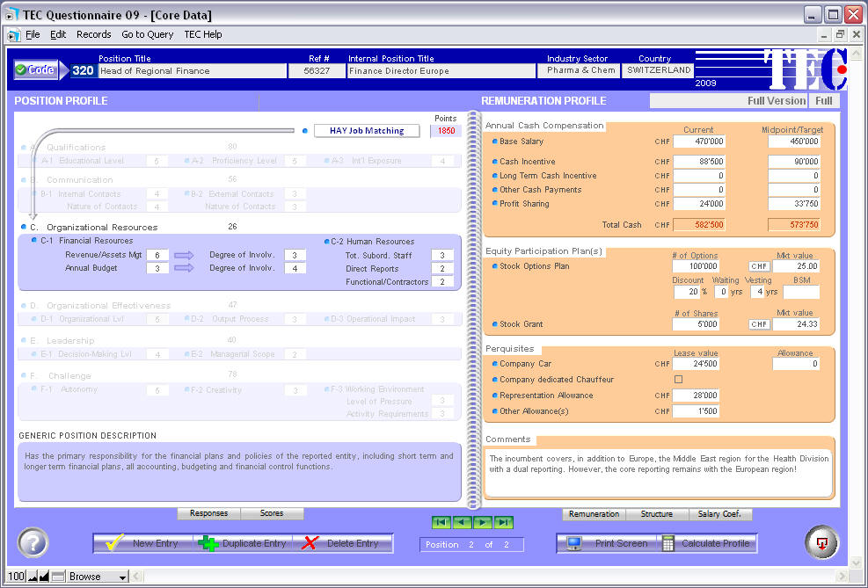Click the current Base Salary field
868x588 pixels.
coord(698,142)
